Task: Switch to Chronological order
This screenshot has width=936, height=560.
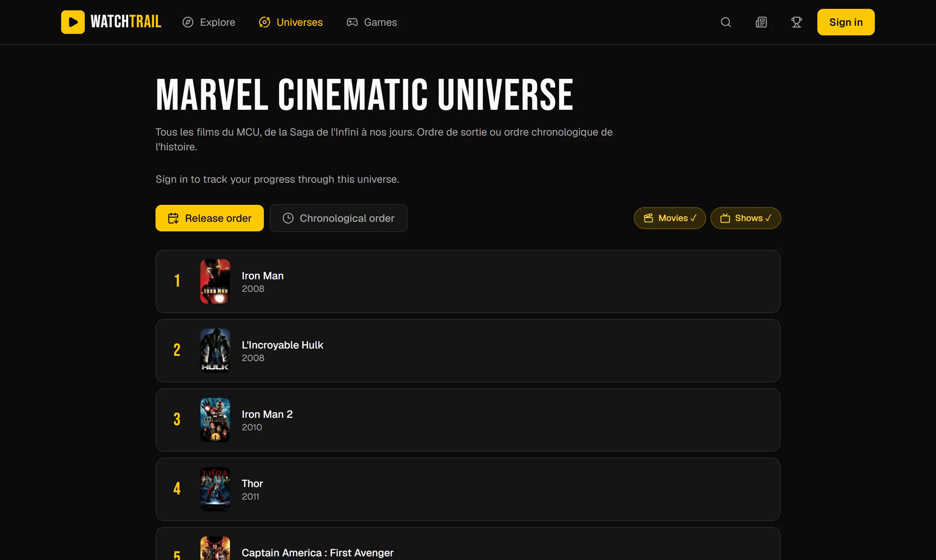Action: tap(339, 218)
